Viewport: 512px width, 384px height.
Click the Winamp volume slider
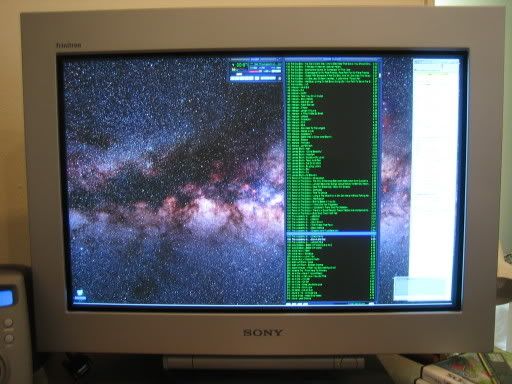click(x=255, y=71)
